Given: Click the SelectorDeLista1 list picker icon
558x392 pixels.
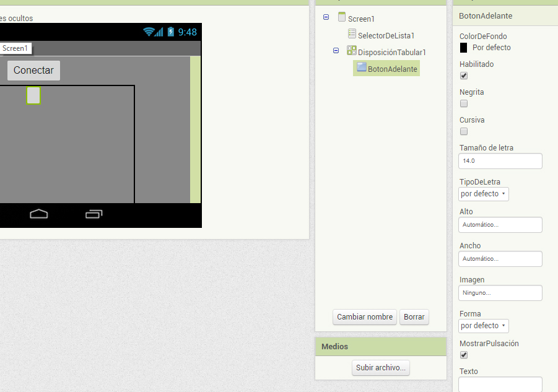Looking at the screenshot, I should (352, 34).
